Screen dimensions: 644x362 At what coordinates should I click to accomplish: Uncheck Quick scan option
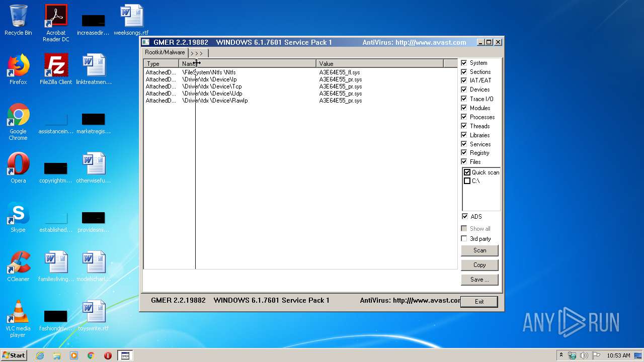[x=467, y=172]
